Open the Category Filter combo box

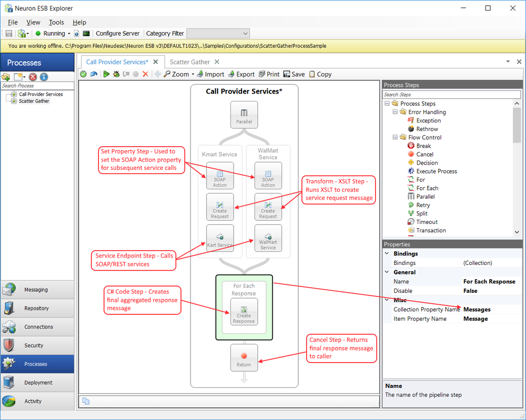tap(218, 34)
